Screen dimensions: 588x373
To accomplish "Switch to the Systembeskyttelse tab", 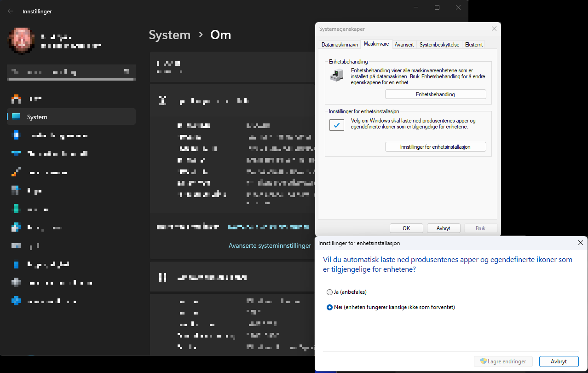I will (x=439, y=45).
